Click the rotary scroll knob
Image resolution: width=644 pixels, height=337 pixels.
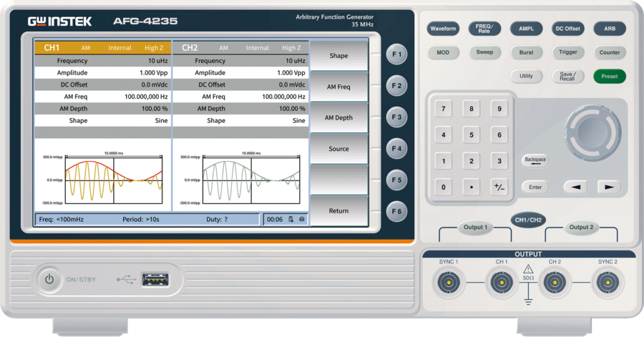(x=593, y=133)
